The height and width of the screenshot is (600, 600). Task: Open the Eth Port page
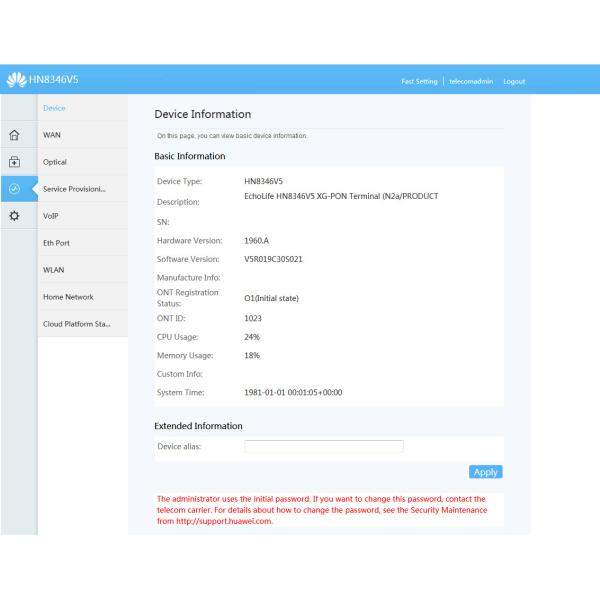coord(57,243)
